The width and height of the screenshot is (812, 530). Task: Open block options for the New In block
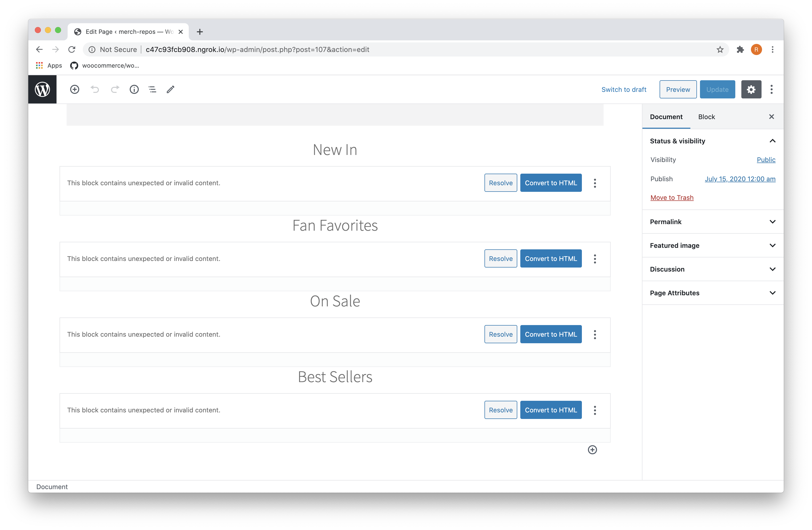(x=595, y=183)
